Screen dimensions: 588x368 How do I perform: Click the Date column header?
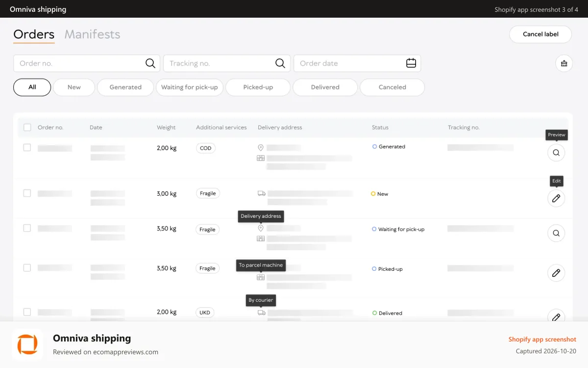tap(96, 128)
